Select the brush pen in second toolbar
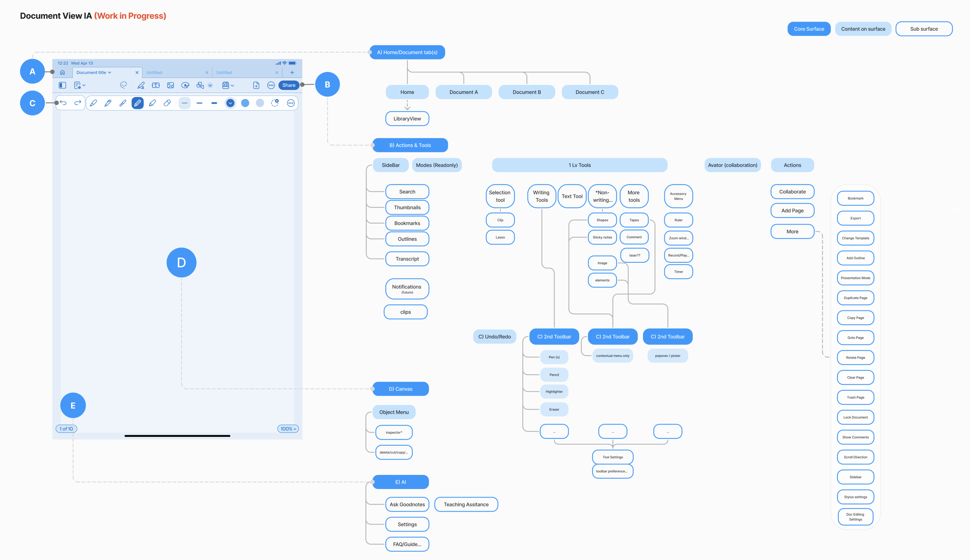 pyautogui.click(x=123, y=103)
